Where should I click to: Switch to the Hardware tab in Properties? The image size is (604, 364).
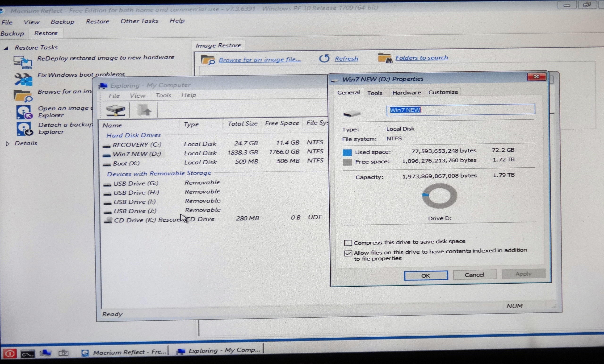tap(407, 93)
